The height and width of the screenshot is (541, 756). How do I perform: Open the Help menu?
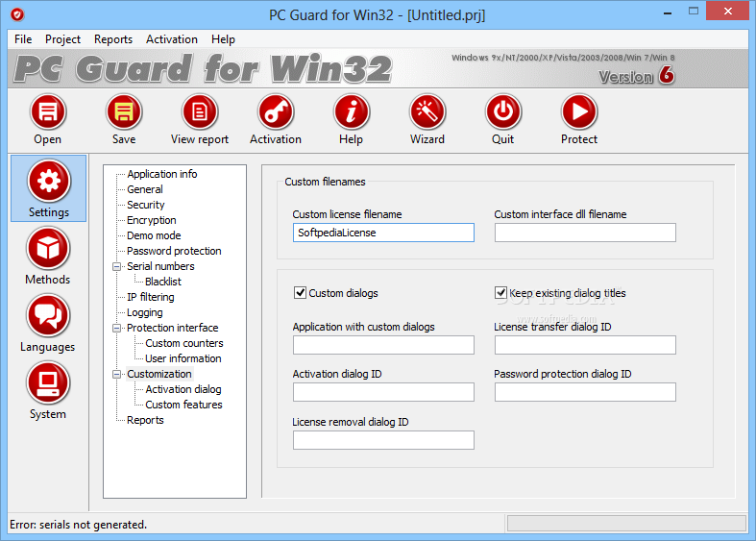[223, 39]
